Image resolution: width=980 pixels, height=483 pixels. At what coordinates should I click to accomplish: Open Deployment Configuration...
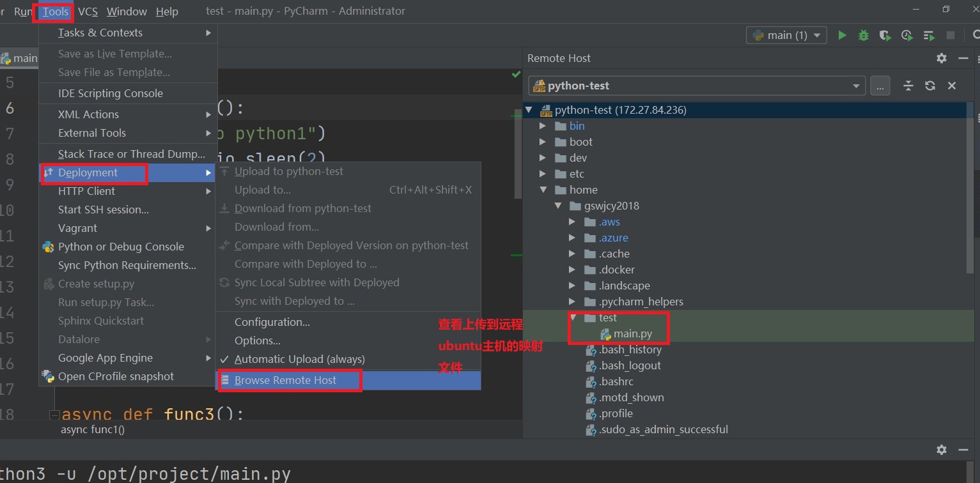[x=348, y=322]
